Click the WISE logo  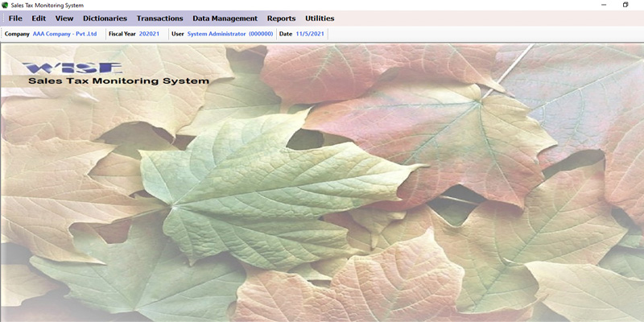[73, 68]
